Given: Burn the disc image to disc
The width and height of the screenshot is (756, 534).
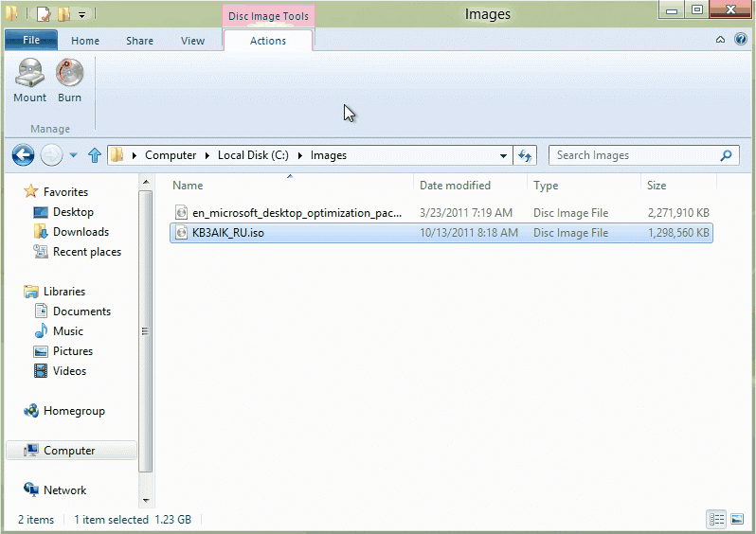Looking at the screenshot, I should (69, 80).
